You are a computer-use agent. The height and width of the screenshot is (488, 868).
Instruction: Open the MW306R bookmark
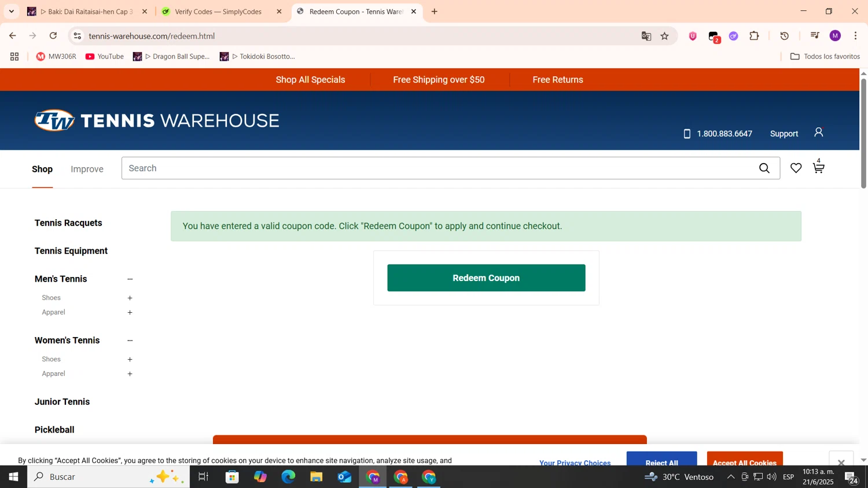(56, 57)
